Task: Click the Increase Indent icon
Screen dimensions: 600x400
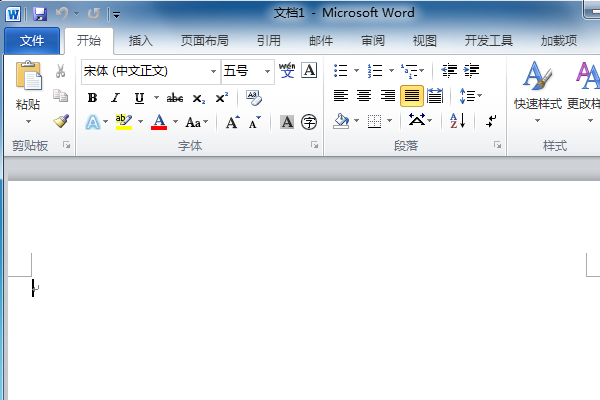Action: 471,71
